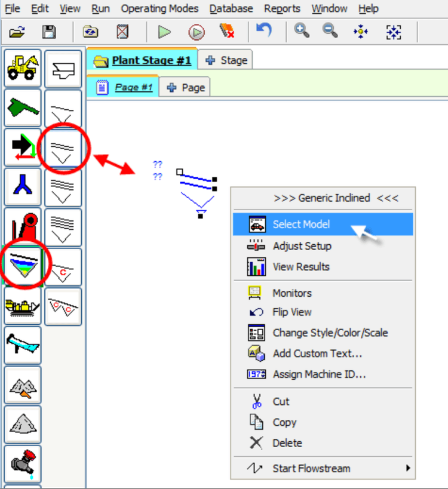Choose Select Model from context menu

coord(301,224)
